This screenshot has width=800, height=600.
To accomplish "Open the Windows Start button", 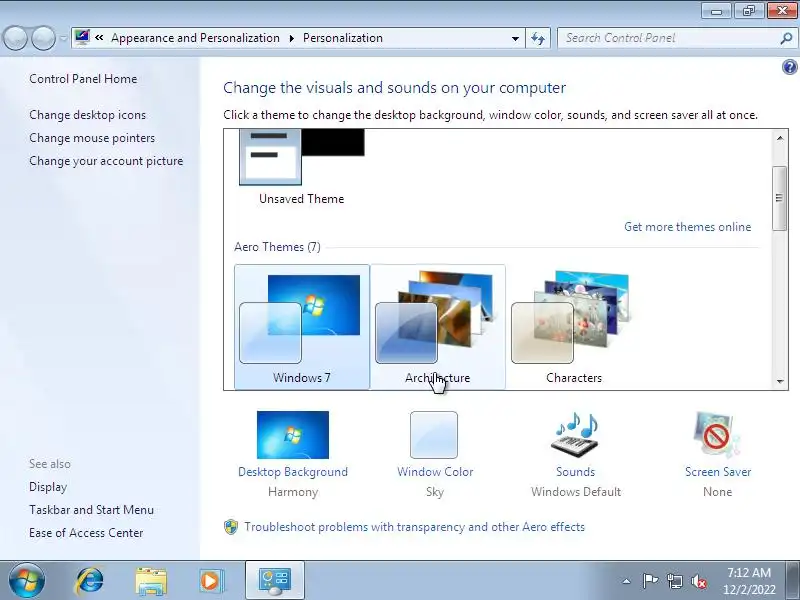I will click(27, 581).
